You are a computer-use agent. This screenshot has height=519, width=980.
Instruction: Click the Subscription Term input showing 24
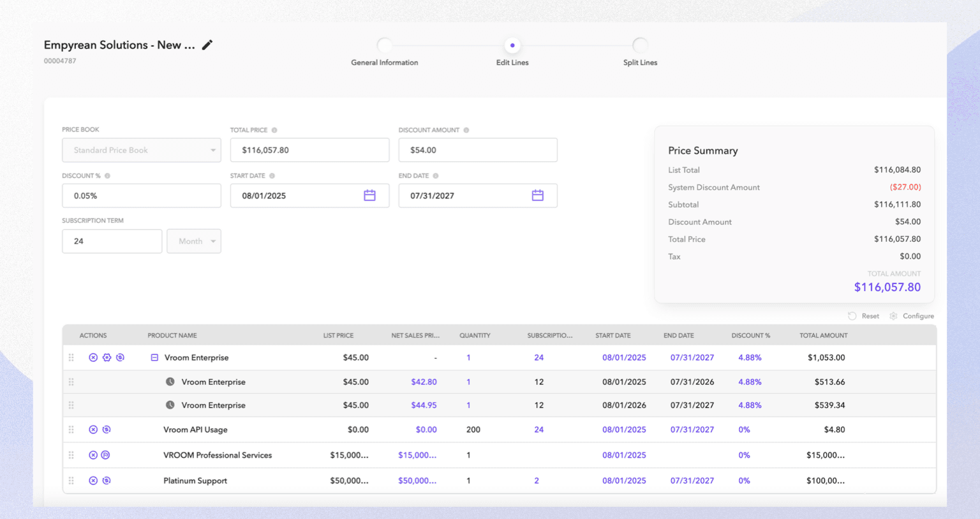112,241
